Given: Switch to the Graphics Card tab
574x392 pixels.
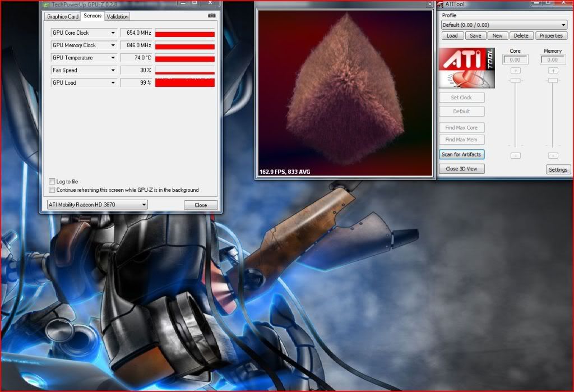Looking at the screenshot, I should (63, 16).
